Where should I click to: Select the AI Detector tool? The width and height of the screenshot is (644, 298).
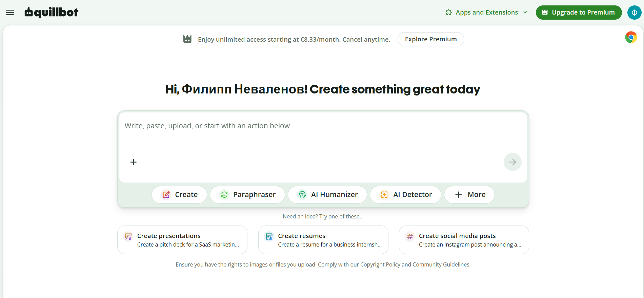tap(406, 195)
